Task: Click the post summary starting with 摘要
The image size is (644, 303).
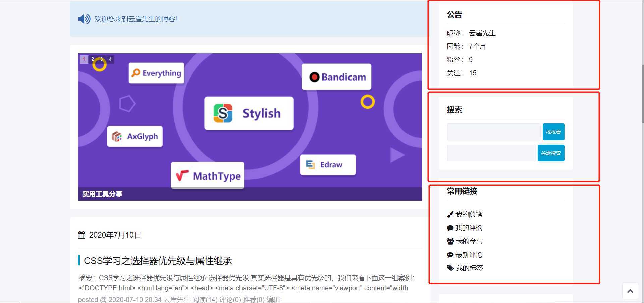Action: point(247,283)
